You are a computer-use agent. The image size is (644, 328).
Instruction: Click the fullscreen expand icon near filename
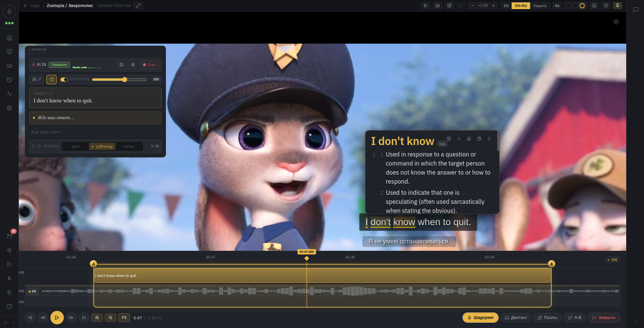[x=138, y=6]
